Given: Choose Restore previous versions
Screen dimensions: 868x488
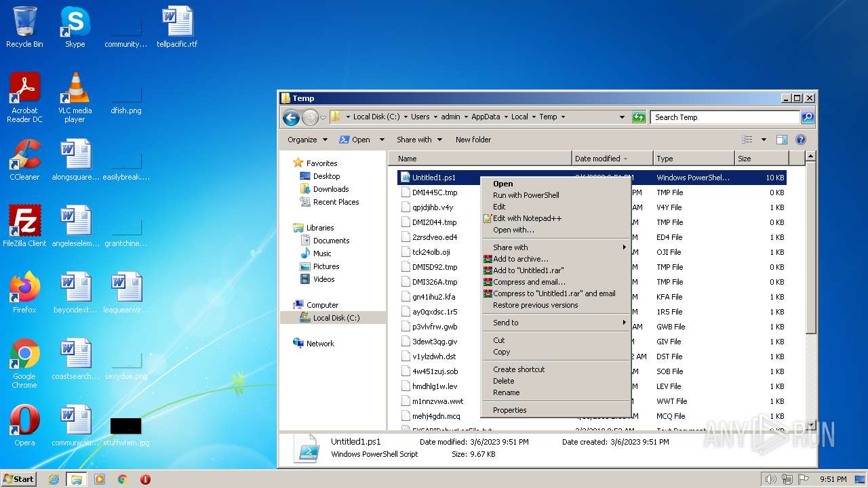Looking at the screenshot, I should click(x=556, y=305).
